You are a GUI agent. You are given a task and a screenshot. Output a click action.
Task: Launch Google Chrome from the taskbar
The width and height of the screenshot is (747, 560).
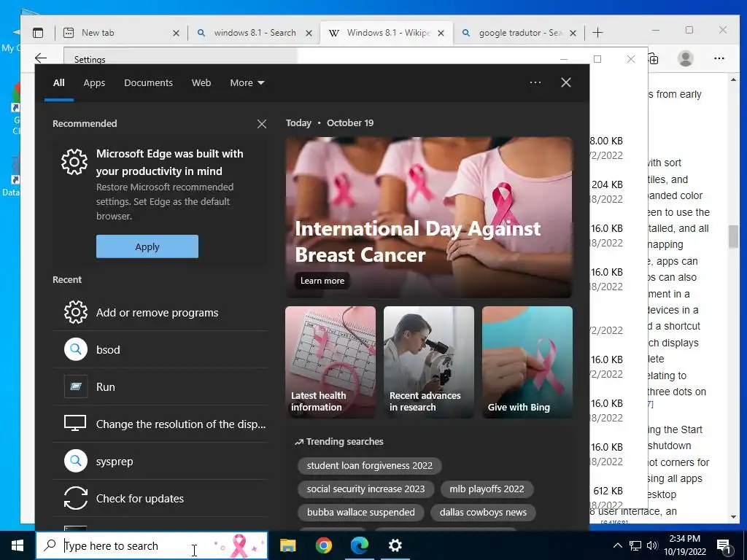(x=323, y=545)
